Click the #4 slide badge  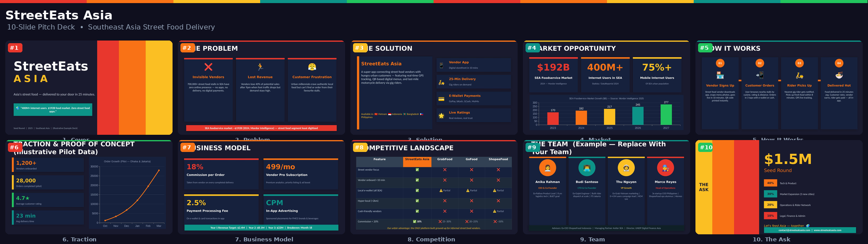(533, 48)
